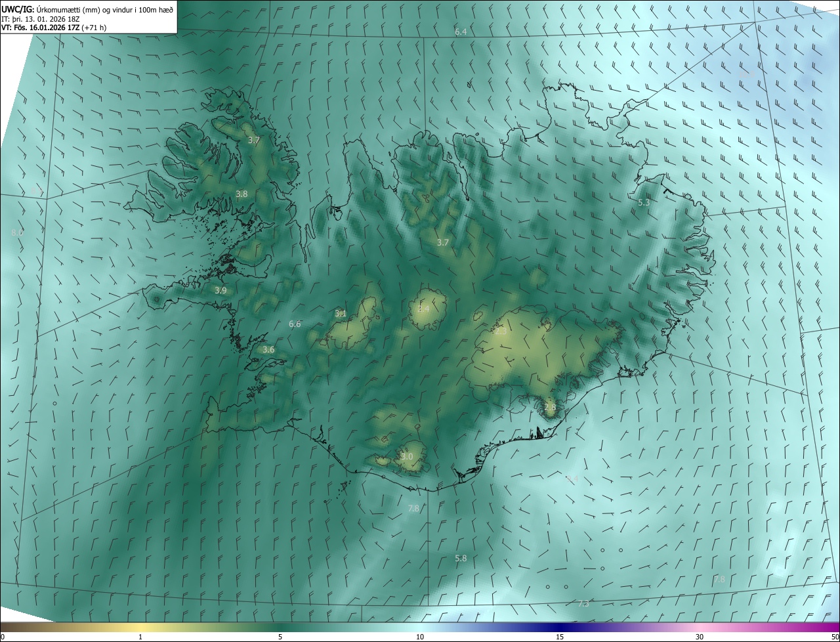Image resolution: width=840 pixels, height=642 pixels.
Task: Click the 3.8 precipitation value label
Action: [x=241, y=194]
